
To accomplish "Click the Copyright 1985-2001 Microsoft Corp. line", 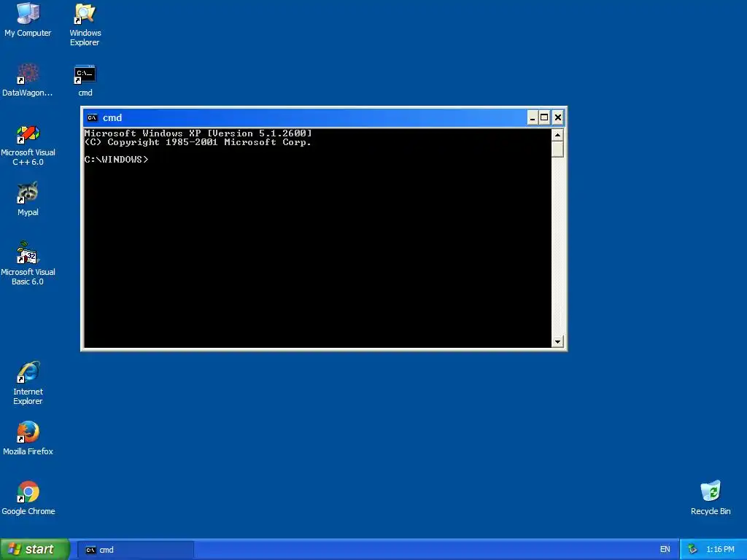I will point(198,142).
